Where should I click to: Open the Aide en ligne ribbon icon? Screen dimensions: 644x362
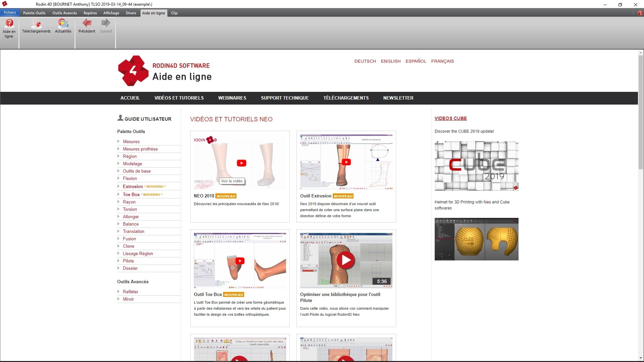[9, 28]
